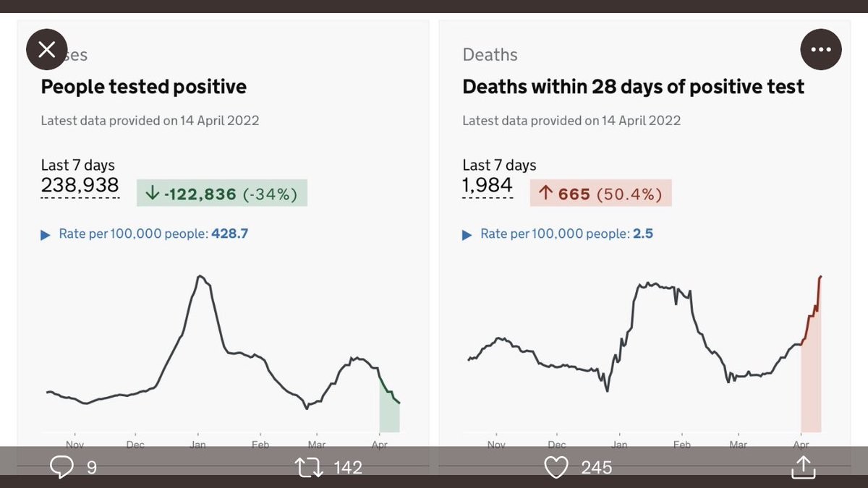
Task: Click the 245 likes count
Action: (x=597, y=468)
